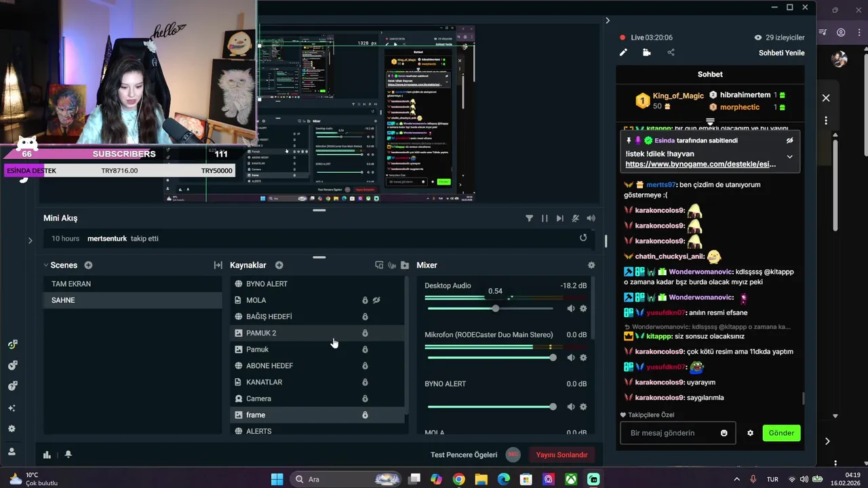Select the SAHNE scene
The width and height of the screenshot is (868, 488).
coord(133,300)
